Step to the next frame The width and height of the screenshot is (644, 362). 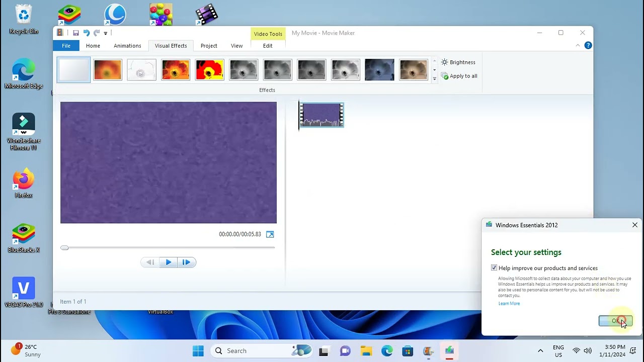tap(186, 262)
